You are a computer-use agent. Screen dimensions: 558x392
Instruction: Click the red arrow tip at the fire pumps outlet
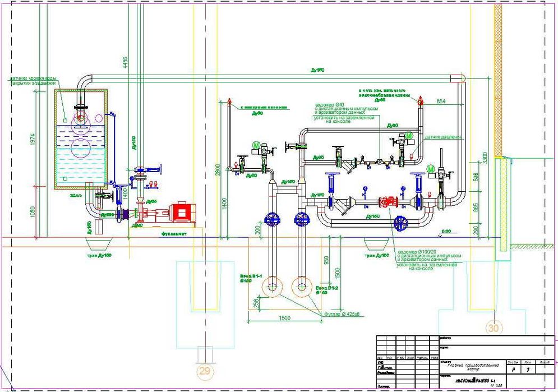pyautogui.click(x=229, y=102)
